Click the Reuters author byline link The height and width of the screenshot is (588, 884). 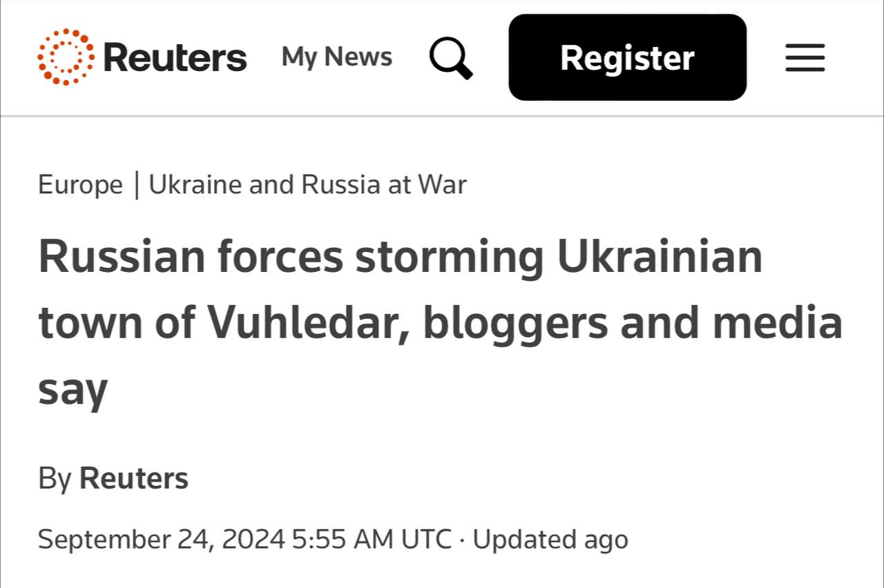point(134,478)
